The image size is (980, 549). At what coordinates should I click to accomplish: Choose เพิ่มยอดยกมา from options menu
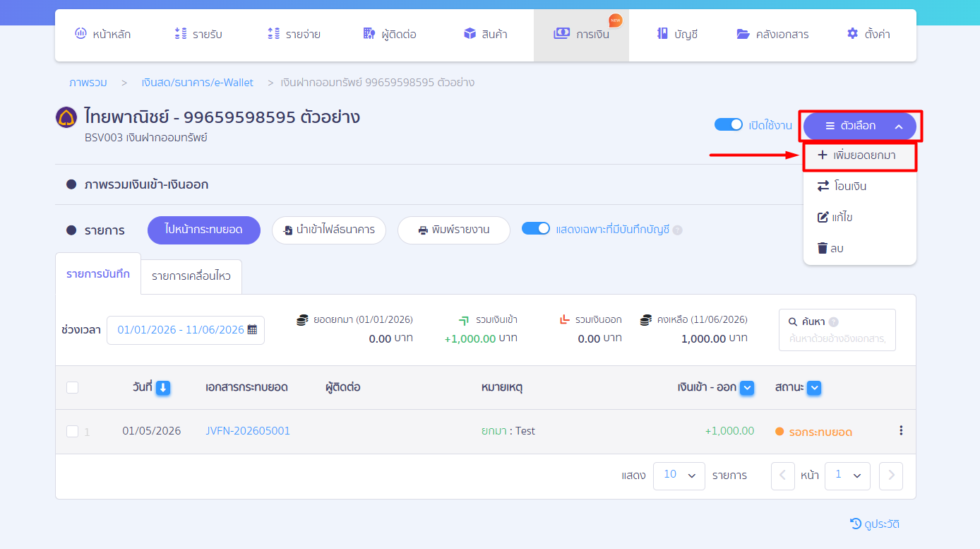click(859, 155)
